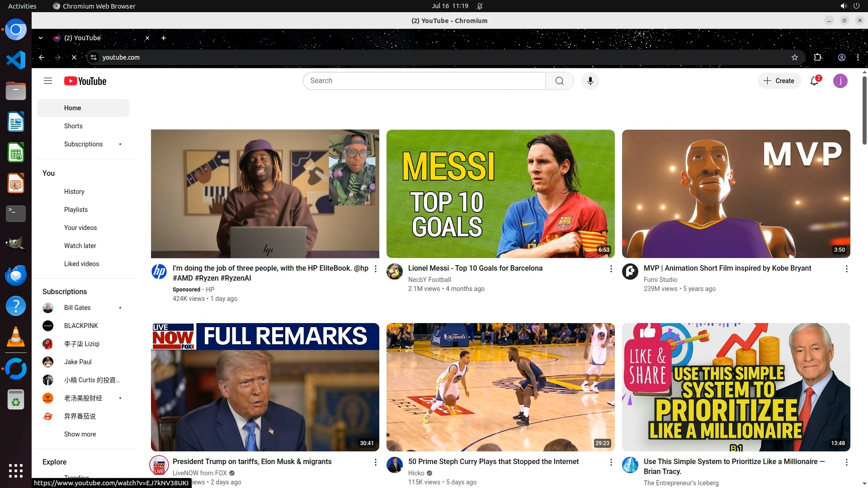868x488 pixels.
Task: Open Subscriptions in the sidebar
Action: 83,144
